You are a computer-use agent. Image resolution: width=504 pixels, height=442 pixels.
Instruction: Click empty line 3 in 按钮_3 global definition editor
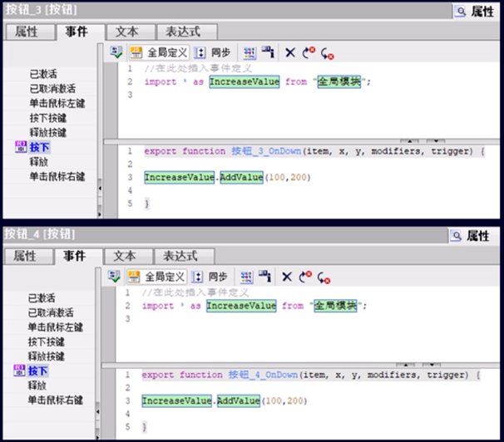309,95
